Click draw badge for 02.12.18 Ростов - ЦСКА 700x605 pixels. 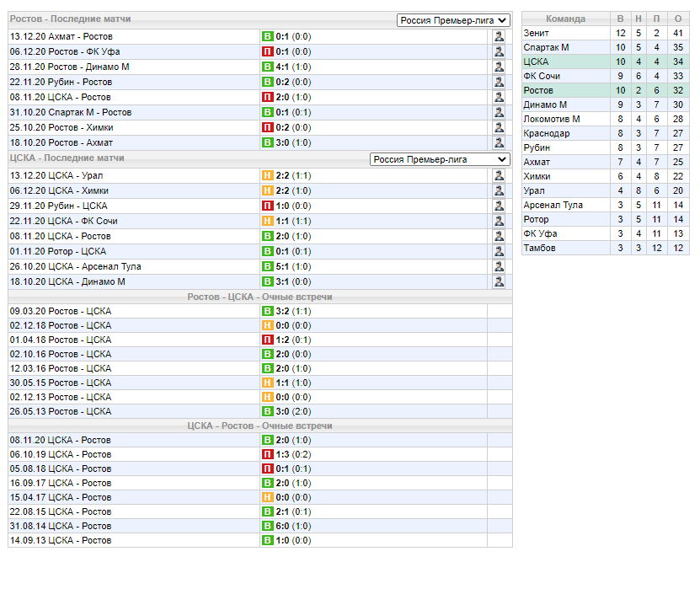point(267,325)
